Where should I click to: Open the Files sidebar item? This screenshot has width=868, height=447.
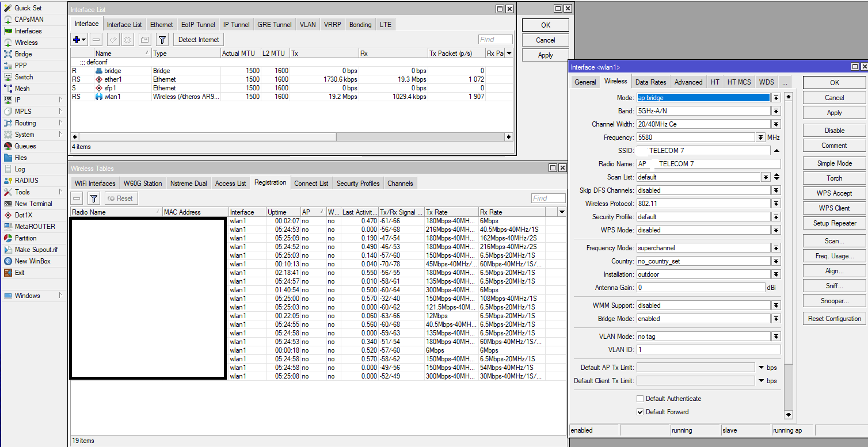(21, 158)
